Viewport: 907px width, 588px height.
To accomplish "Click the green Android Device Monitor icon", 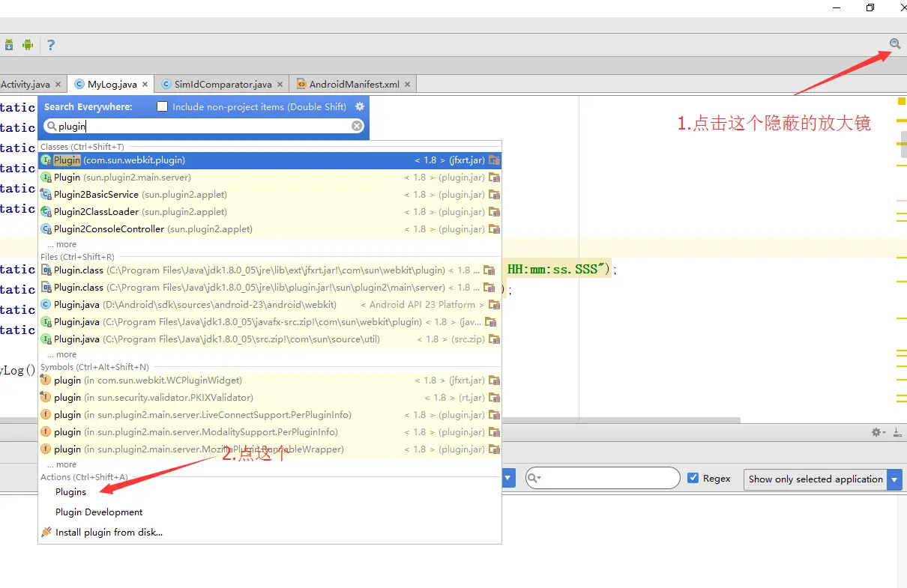I will pyautogui.click(x=28, y=45).
